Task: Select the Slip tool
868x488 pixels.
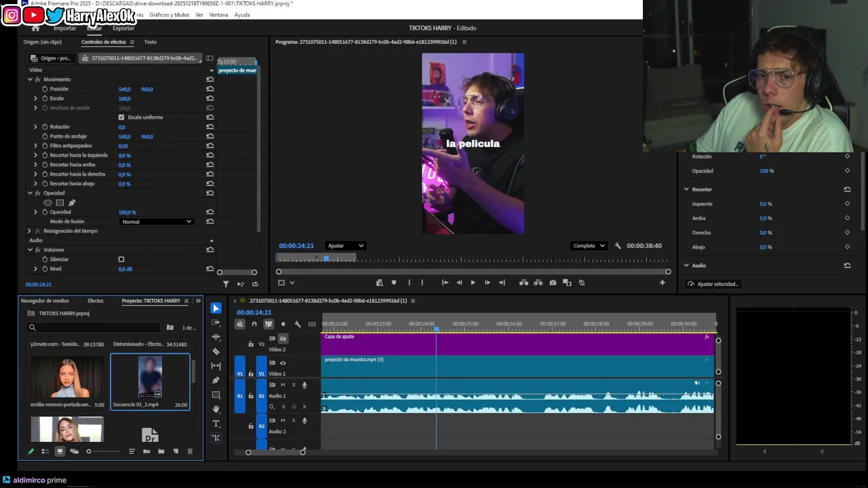Action: coord(216,366)
